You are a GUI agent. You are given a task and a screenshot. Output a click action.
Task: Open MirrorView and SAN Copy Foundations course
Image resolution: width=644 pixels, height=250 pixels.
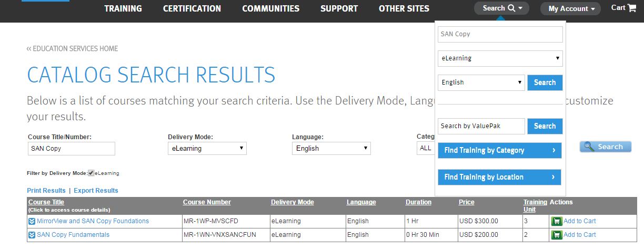(x=93, y=221)
